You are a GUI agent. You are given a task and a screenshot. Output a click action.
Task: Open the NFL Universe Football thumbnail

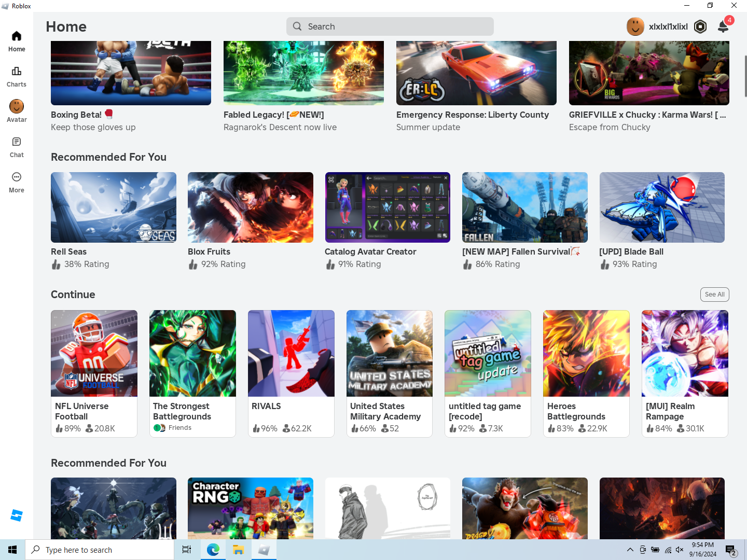[94, 353]
